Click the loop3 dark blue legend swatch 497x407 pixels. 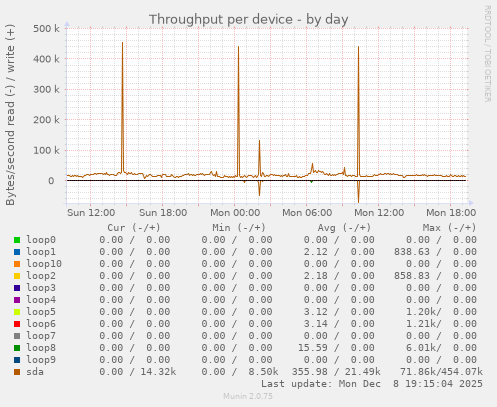coord(17,288)
